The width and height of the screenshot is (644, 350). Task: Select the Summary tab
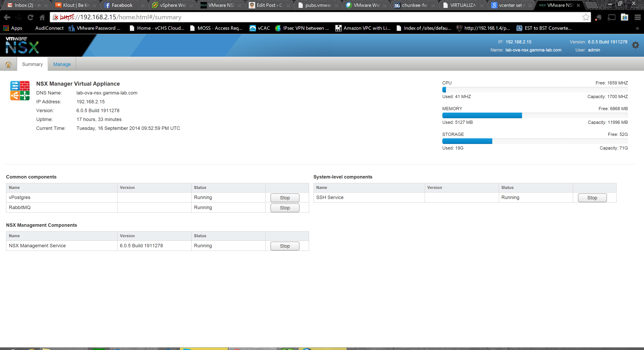pos(32,64)
